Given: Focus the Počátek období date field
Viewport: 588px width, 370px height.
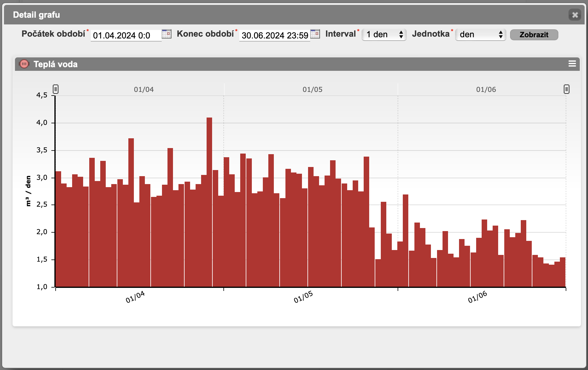Looking at the screenshot, I should point(126,35).
